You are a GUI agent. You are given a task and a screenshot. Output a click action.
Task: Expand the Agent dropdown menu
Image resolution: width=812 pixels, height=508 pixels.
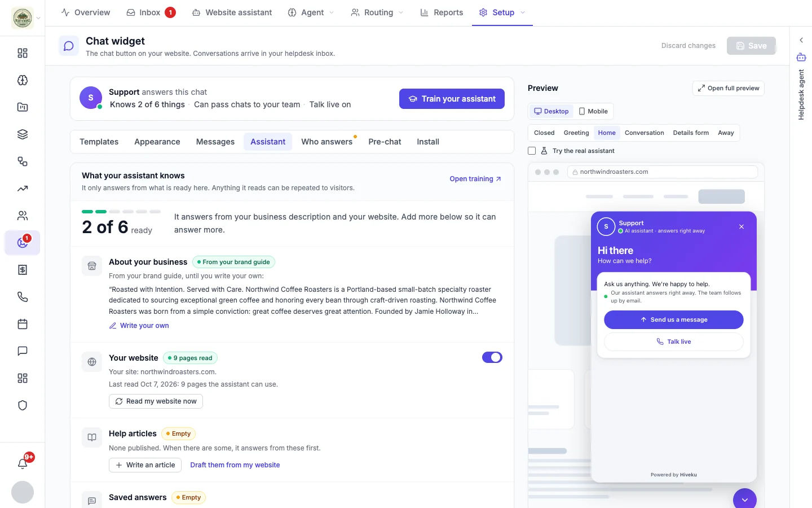tap(311, 12)
